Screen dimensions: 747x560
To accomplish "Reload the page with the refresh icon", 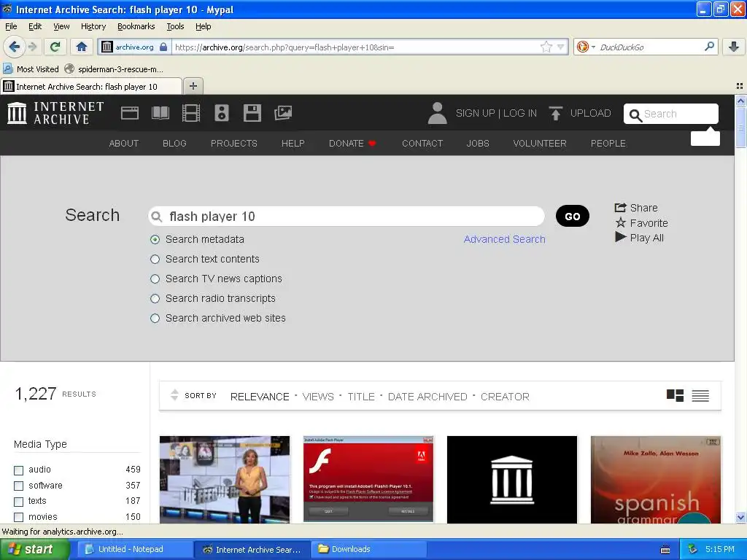I will (x=55, y=47).
